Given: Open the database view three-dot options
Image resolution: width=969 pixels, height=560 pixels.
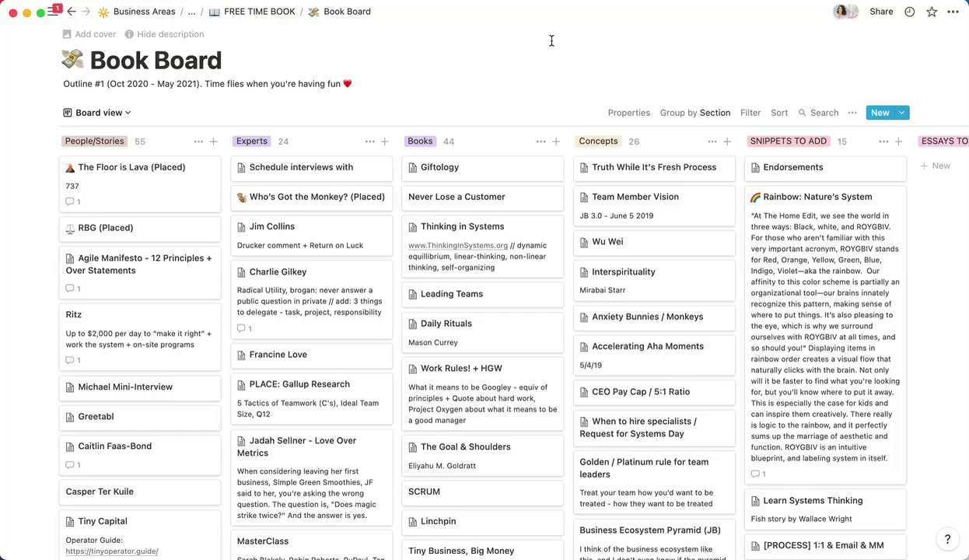Looking at the screenshot, I should point(852,113).
